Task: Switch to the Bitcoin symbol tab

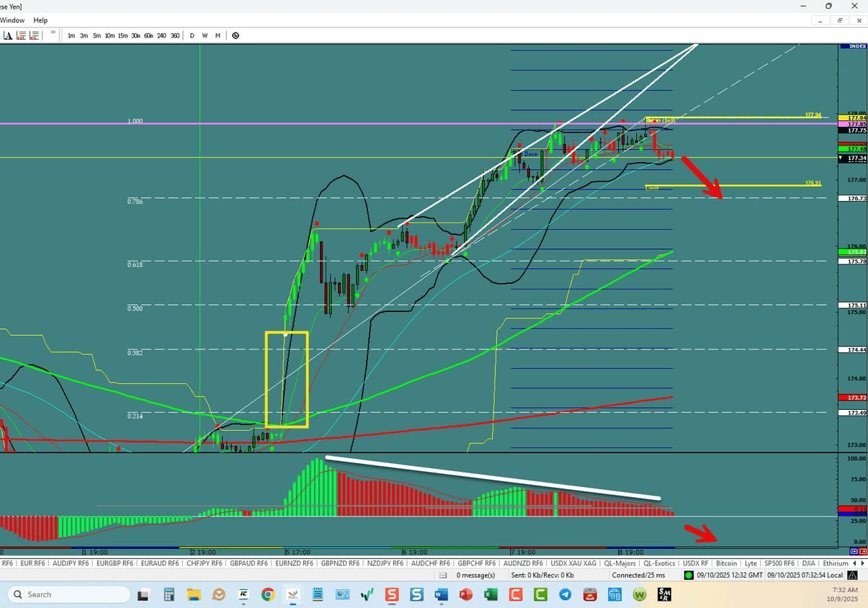Action: [726, 563]
